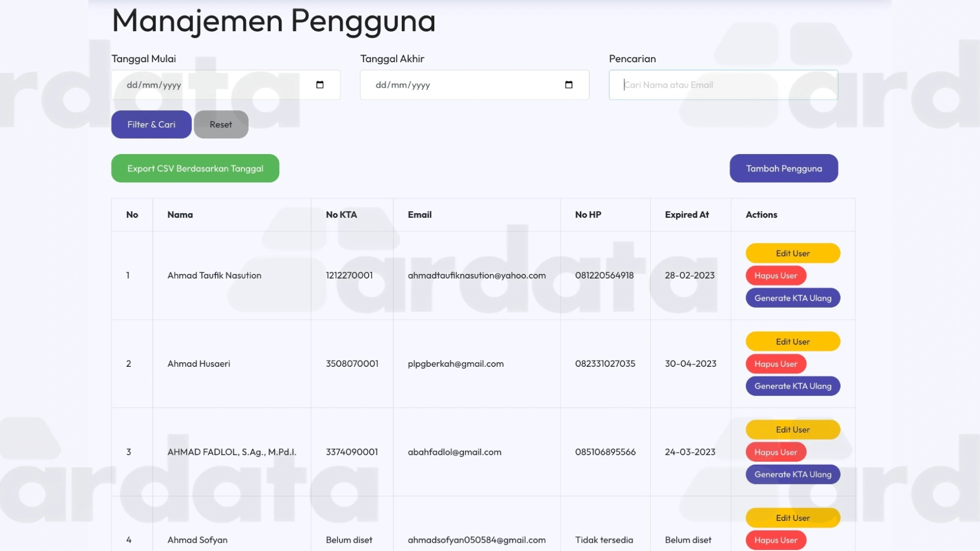Edit User for AHMAD FADLOL
The image size is (980, 551).
(x=793, y=430)
